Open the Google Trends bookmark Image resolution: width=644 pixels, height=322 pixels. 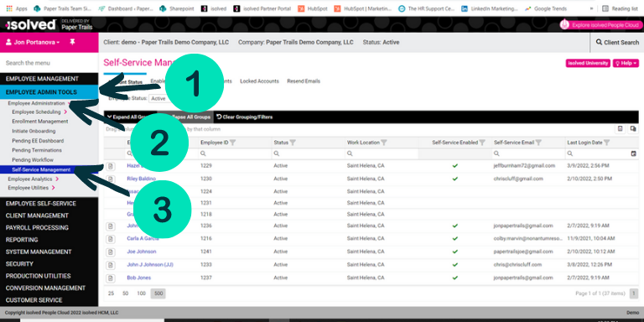(546, 8)
